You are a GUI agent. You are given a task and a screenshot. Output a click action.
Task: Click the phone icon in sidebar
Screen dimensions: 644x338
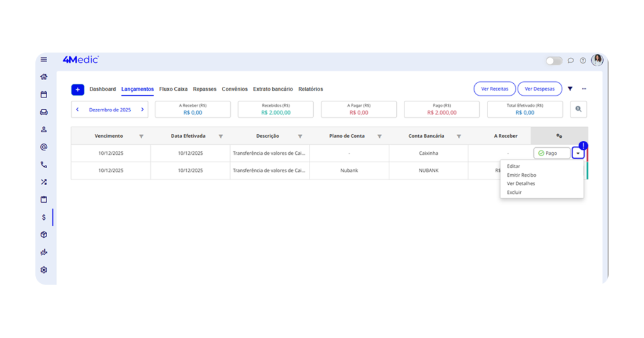click(44, 165)
